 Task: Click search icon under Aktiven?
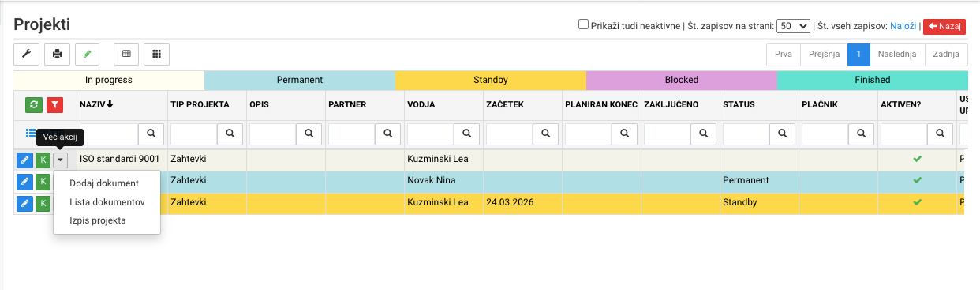tap(940, 134)
